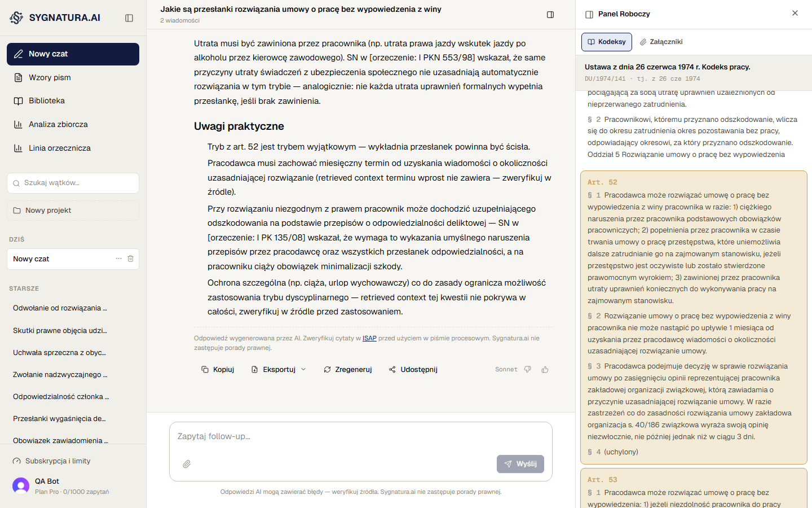Click the DU/1974/141 reference line

(642, 79)
